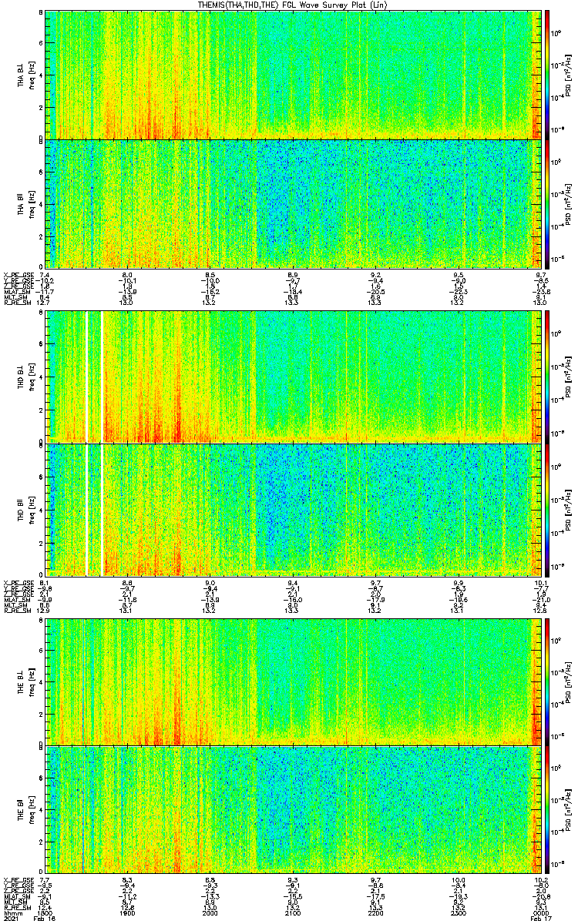Open the THA B-perpendicular spectrogram panel

[293, 74]
